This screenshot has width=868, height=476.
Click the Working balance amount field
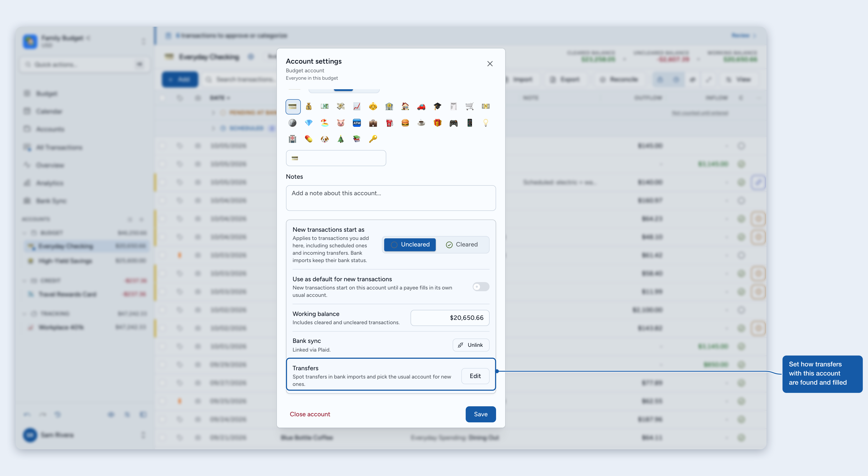click(x=450, y=318)
